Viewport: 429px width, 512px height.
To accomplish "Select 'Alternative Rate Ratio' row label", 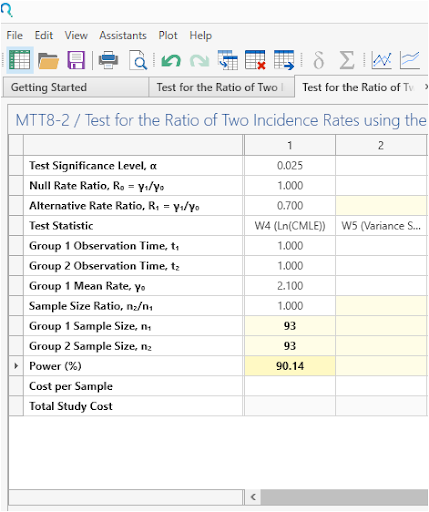I will pos(114,206).
